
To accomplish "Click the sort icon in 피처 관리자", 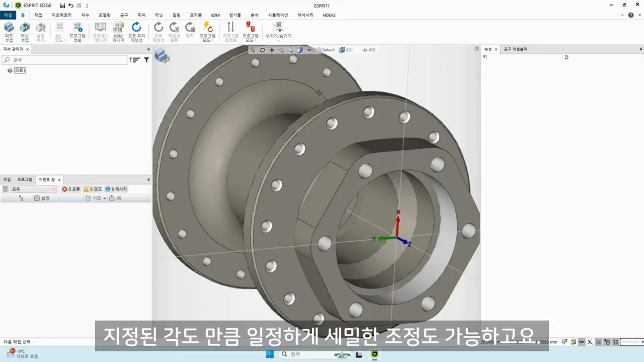I will click(x=134, y=60).
